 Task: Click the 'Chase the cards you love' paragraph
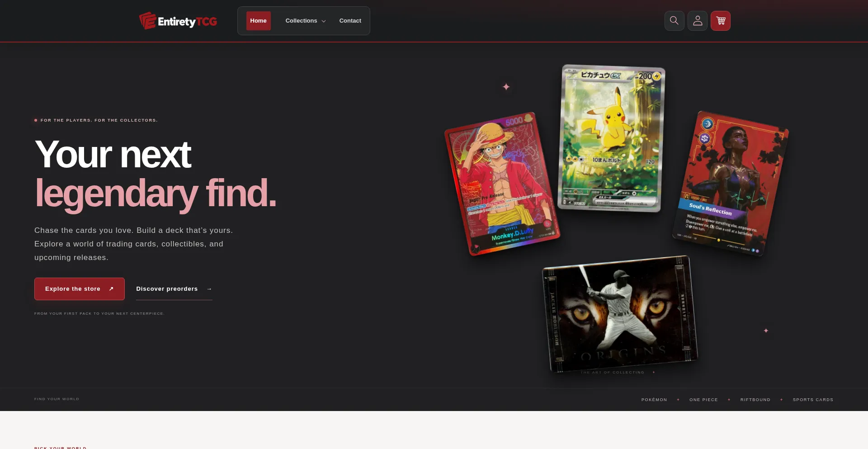pyautogui.click(x=134, y=244)
